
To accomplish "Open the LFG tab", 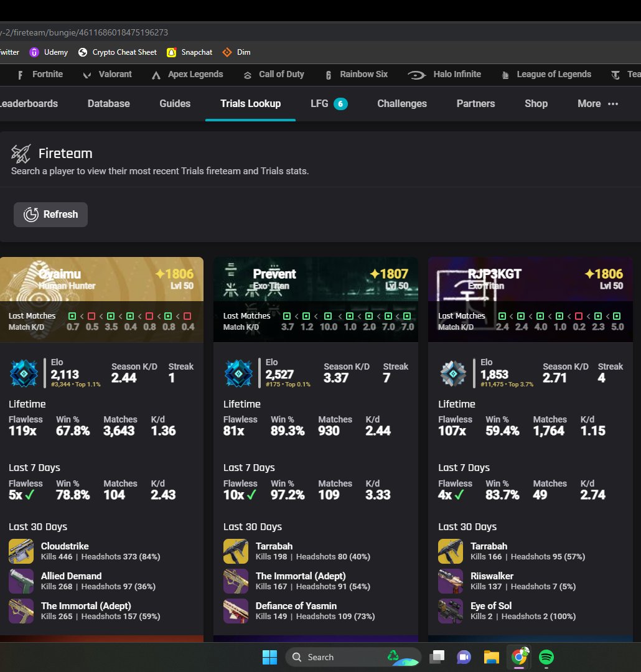I will click(329, 104).
